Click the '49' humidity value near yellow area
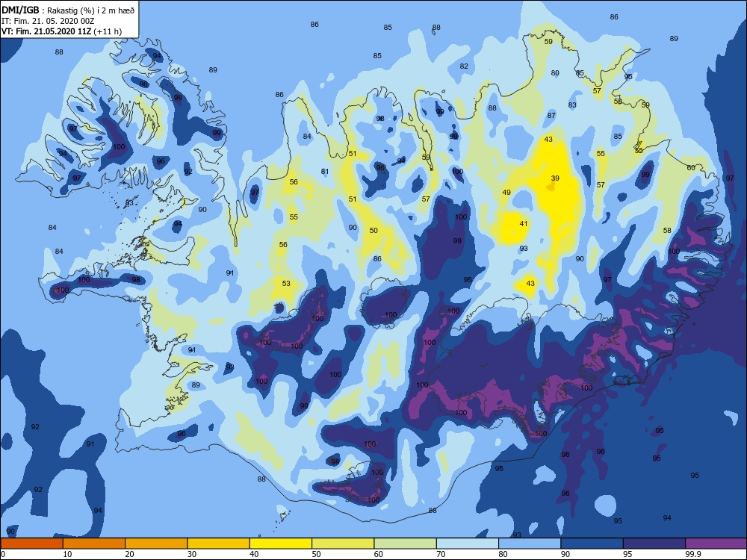747x560 pixels. tap(506, 193)
